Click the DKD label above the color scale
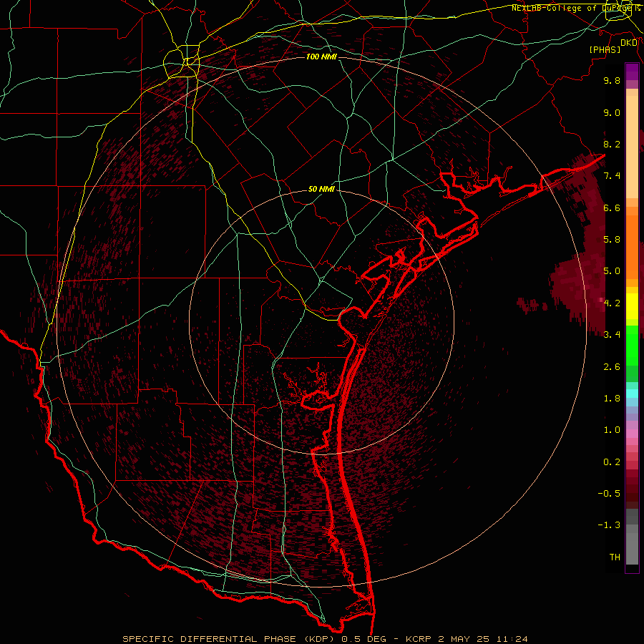The height and width of the screenshot is (644, 644). pos(629,43)
